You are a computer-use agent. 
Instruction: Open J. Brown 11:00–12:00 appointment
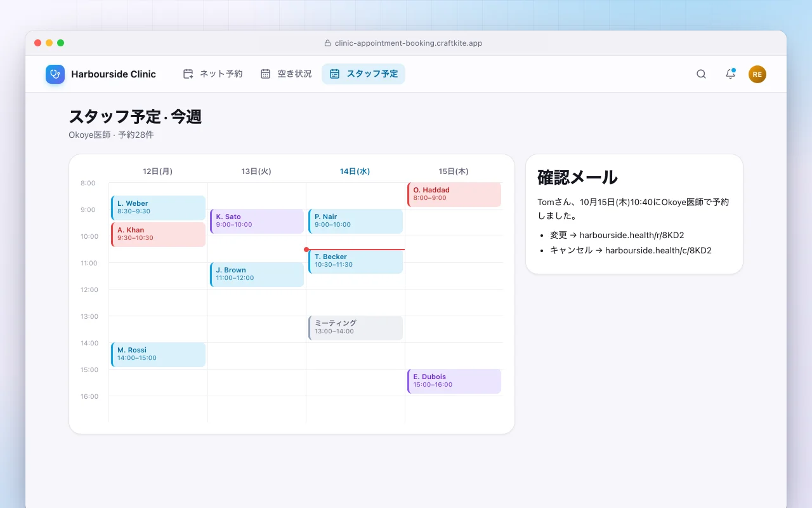pos(257,274)
